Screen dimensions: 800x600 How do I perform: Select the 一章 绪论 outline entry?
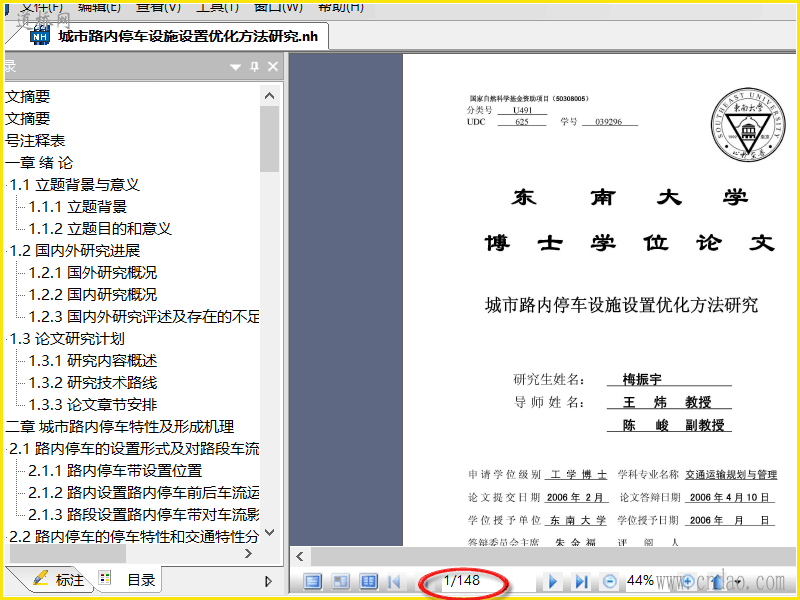coord(39,163)
